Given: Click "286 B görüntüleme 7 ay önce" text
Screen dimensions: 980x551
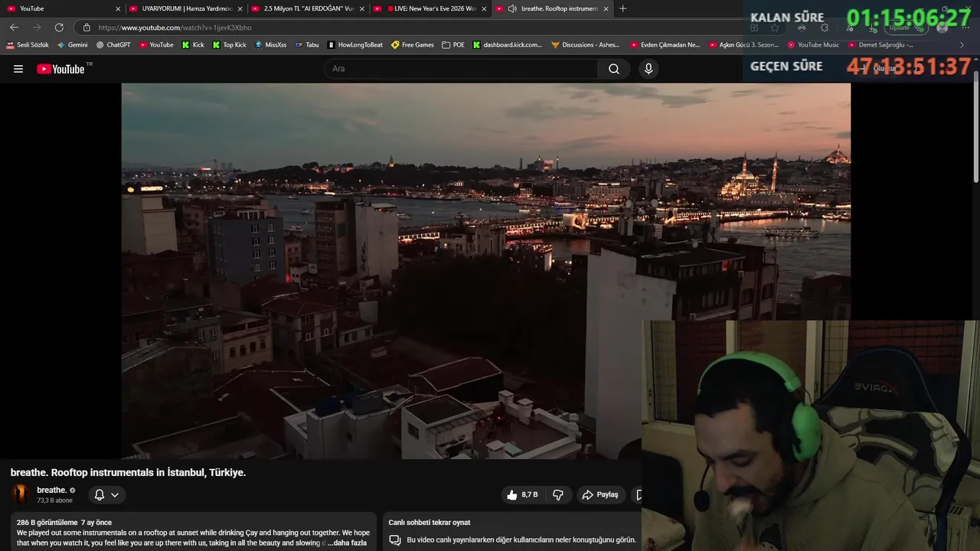Looking at the screenshot, I should pos(64,523).
